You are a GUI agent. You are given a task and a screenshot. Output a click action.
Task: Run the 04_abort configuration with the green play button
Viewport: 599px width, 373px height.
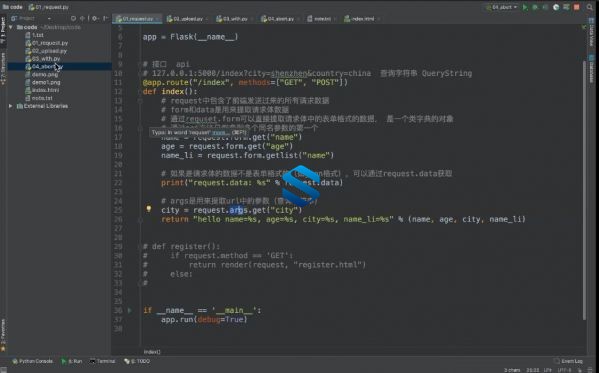[x=525, y=7]
